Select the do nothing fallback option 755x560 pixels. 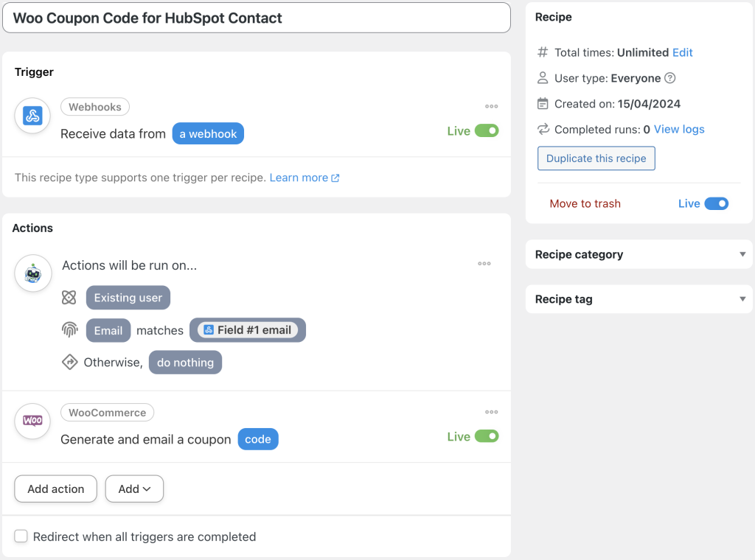pyautogui.click(x=185, y=362)
